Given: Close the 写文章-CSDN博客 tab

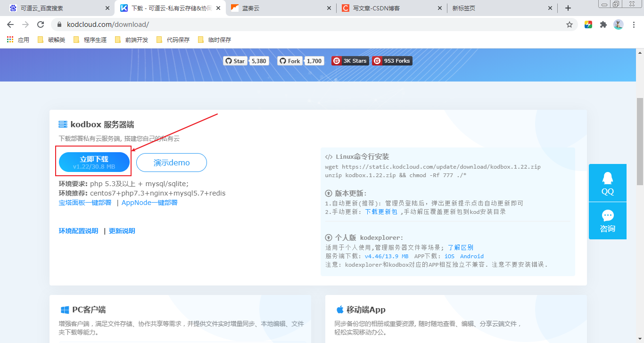Looking at the screenshot, I should coord(440,8).
